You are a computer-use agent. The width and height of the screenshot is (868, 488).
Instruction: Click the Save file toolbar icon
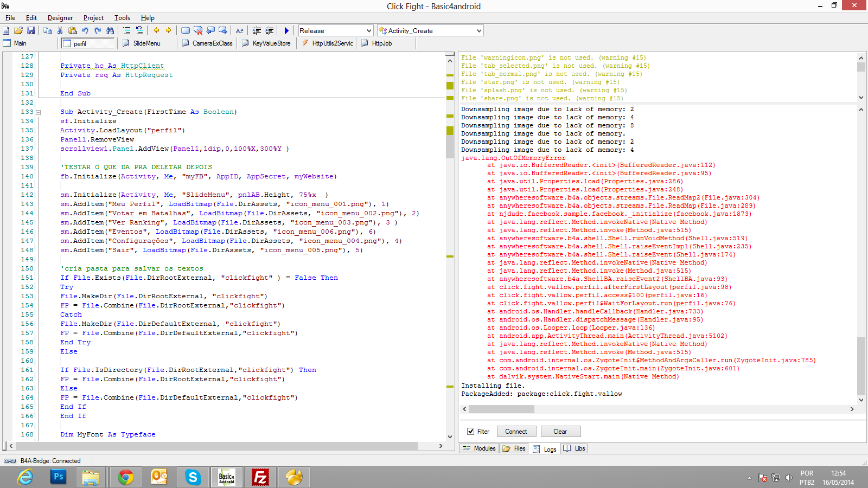[31, 31]
